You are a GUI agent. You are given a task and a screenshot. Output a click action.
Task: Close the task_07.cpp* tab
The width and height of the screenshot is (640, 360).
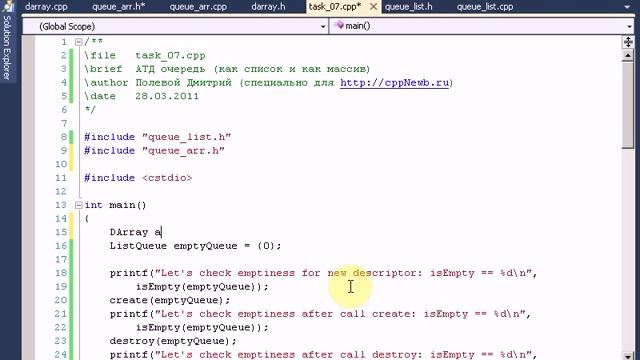tap(373, 7)
